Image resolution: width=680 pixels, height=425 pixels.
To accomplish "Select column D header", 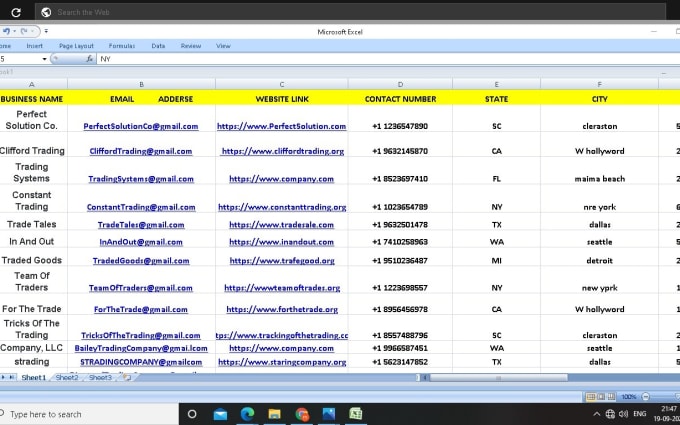I will [400, 84].
